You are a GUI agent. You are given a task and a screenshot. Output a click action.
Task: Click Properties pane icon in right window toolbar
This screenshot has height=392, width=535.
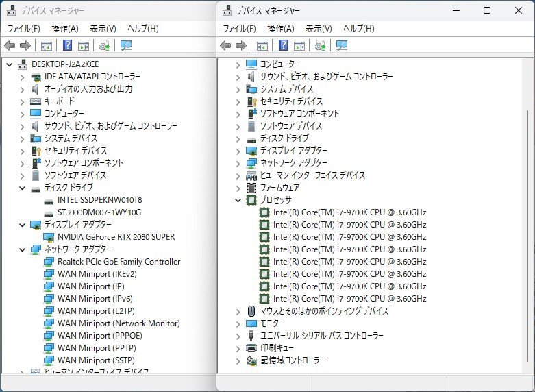click(x=299, y=45)
